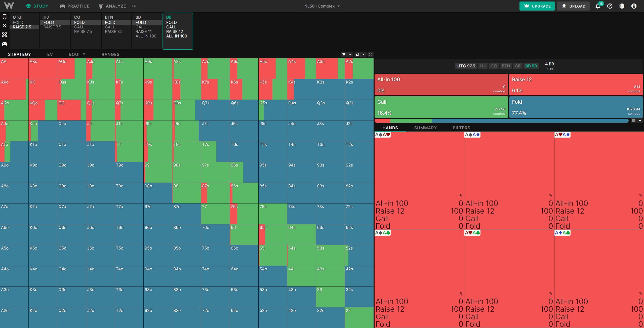Toggle the UTG 97.5 position chip
This screenshot has height=328, width=644.
pos(466,66)
